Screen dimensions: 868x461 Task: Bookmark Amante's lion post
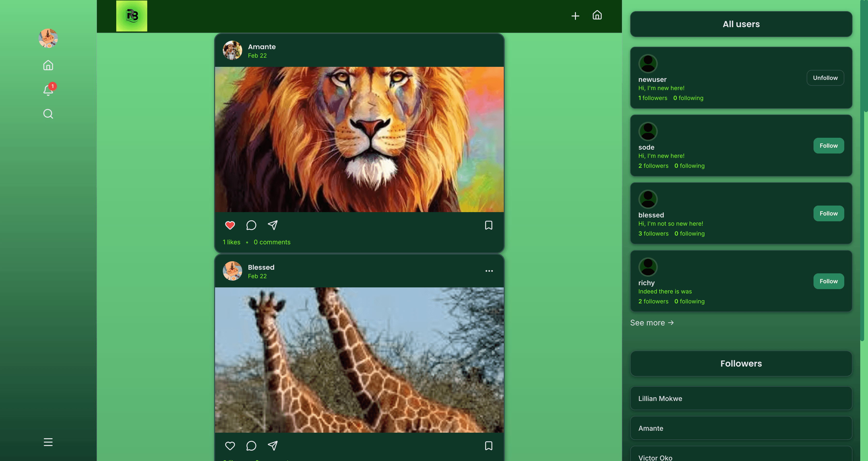[x=488, y=225]
